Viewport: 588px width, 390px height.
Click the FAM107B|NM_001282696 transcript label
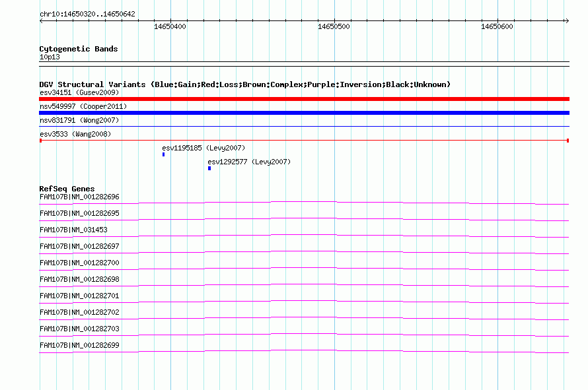[79, 197]
